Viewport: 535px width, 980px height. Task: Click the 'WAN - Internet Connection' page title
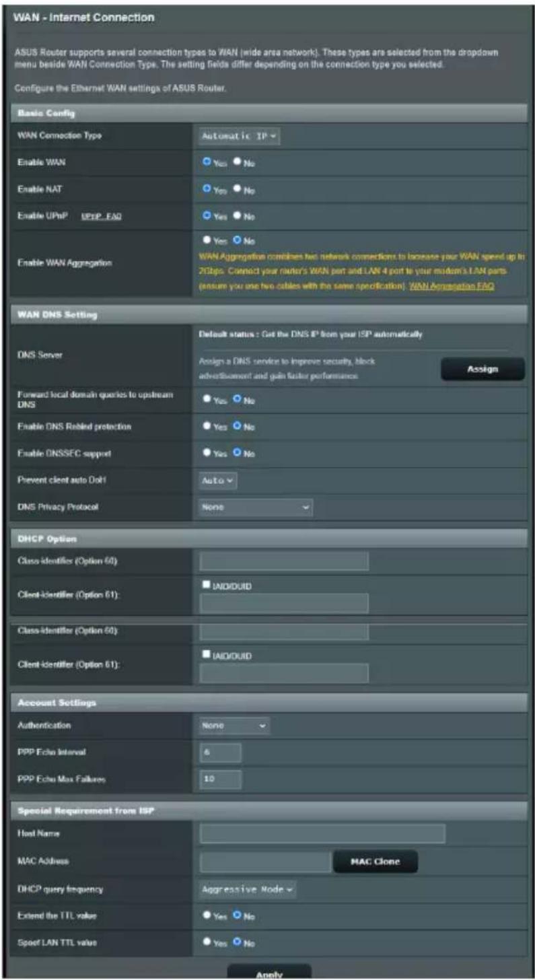[x=84, y=17]
